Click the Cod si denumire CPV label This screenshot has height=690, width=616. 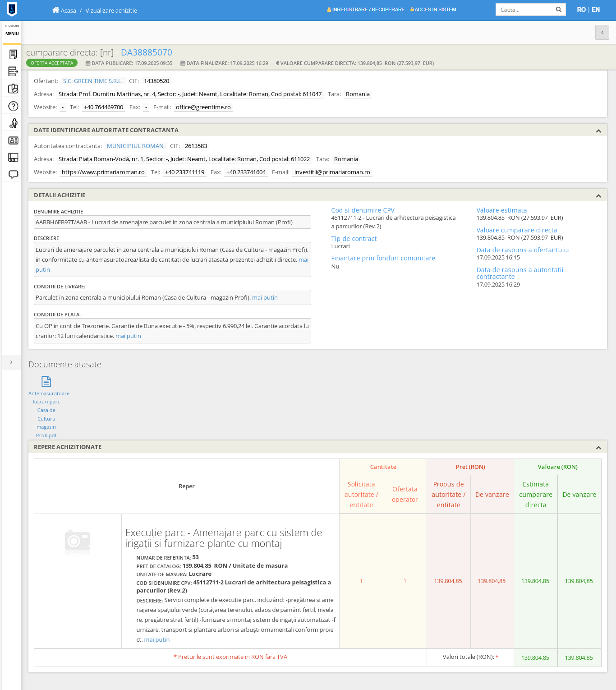pyautogui.click(x=363, y=210)
